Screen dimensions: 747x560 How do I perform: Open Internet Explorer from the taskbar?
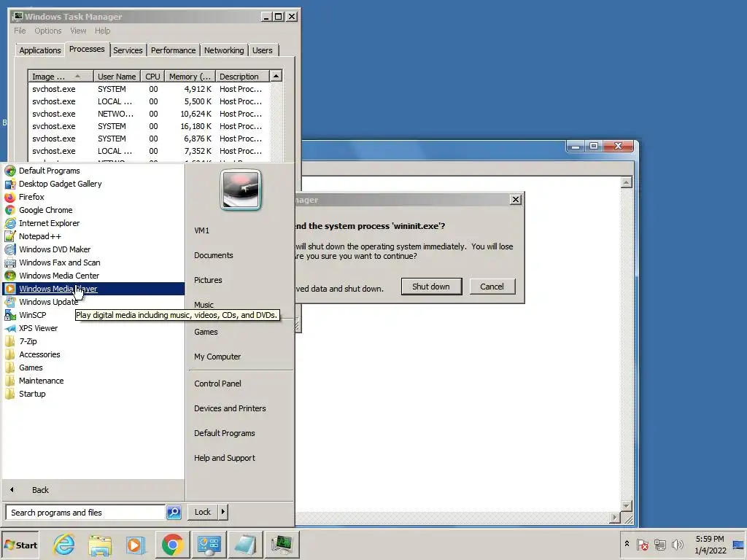point(64,545)
